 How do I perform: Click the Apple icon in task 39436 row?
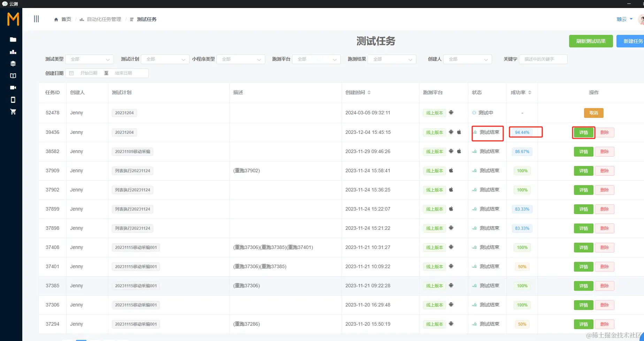(x=459, y=132)
